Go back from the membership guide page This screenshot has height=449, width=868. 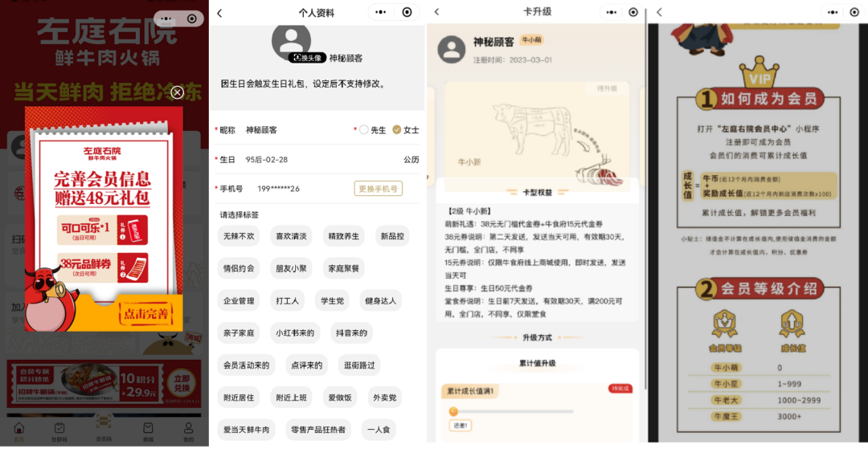pos(659,11)
